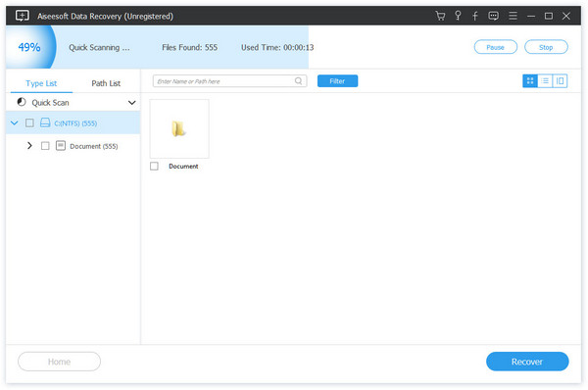Stop the quick scan
Viewport: 588px width, 390px height.
coord(546,47)
